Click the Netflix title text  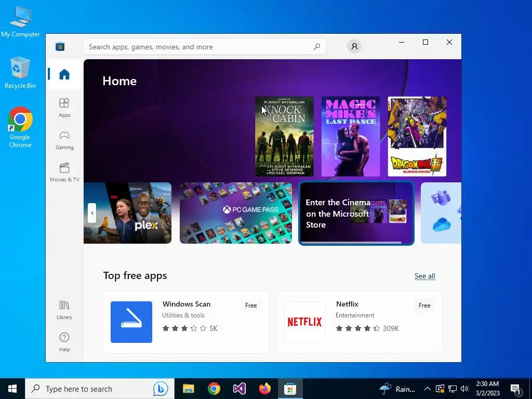[347, 304]
